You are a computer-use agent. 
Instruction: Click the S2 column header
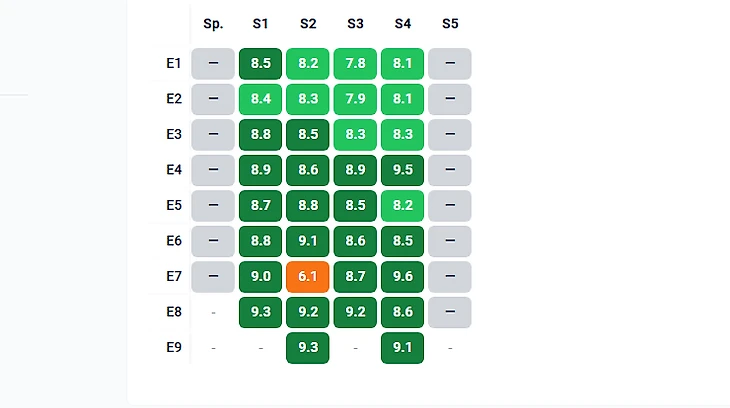point(308,23)
